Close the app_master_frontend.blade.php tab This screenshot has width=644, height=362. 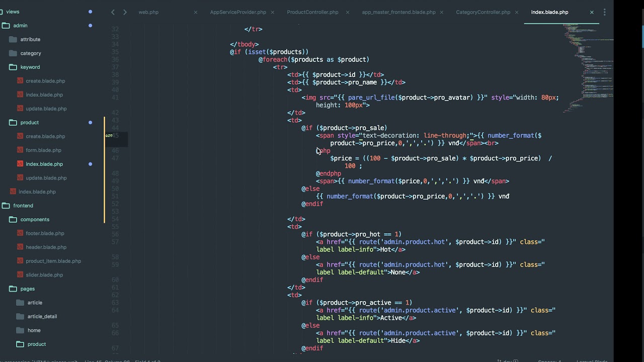point(441,12)
